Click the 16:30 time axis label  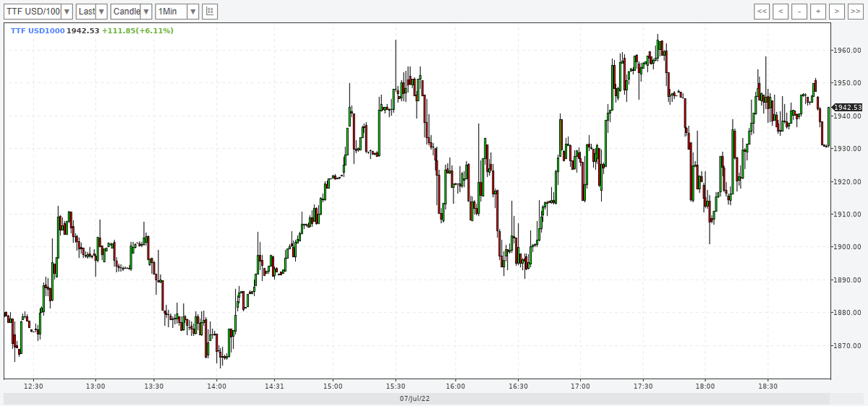[518, 386]
